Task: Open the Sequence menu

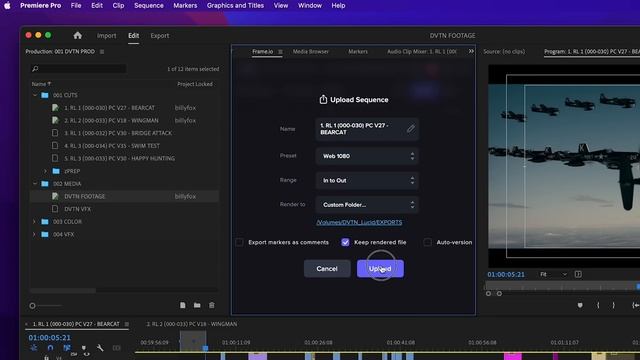Action: (x=149, y=6)
